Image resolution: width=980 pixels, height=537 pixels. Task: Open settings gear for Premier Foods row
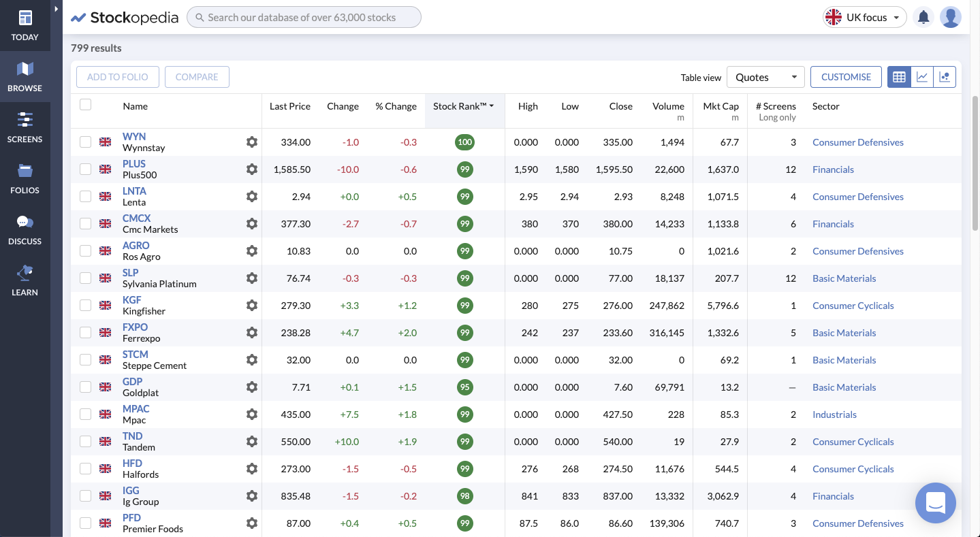click(252, 523)
